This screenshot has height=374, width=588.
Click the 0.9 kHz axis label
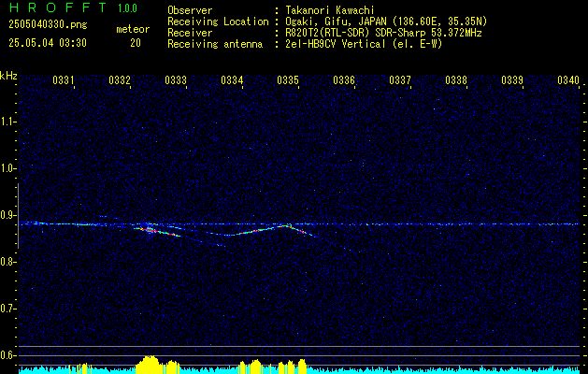pos(7,215)
